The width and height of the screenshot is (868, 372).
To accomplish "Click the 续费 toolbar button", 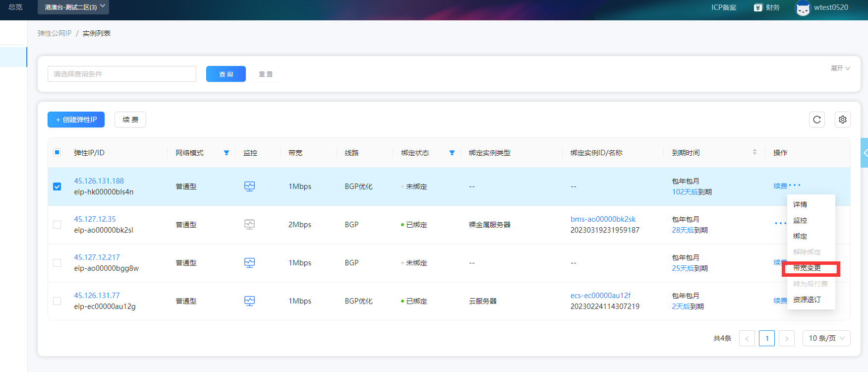I will tap(130, 120).
